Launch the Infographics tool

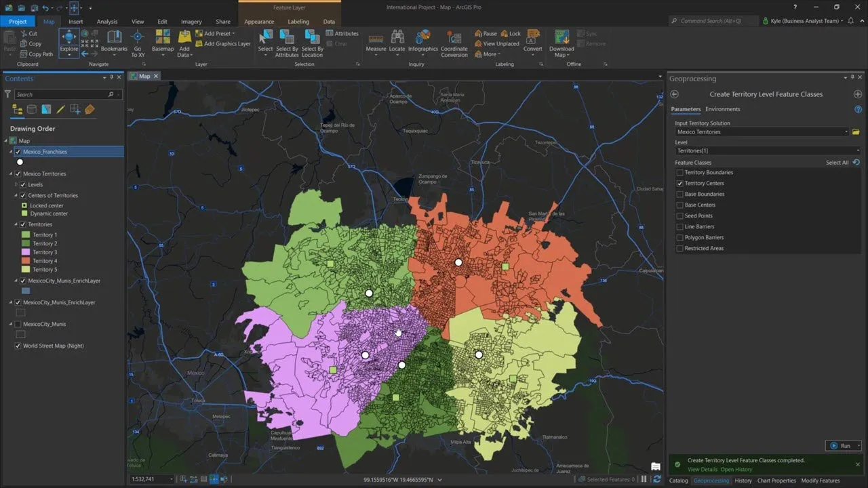423,42
